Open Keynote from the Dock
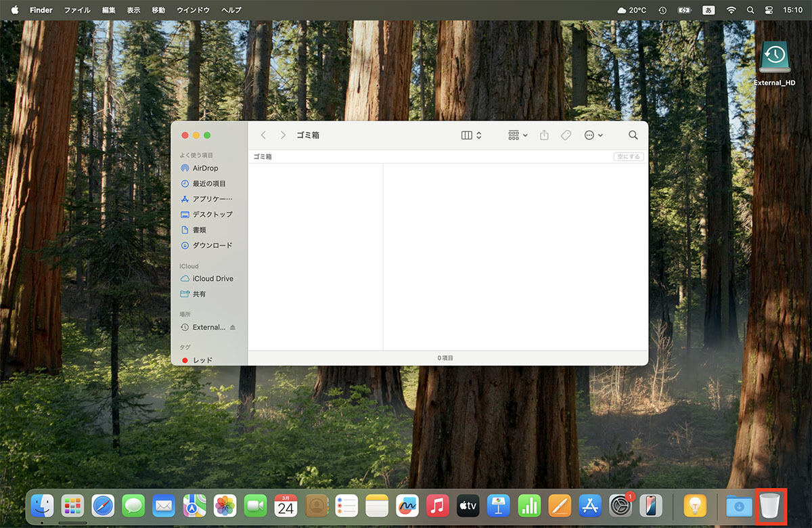The height and width of the screenshot is (528, 812). tap(499, 505)
